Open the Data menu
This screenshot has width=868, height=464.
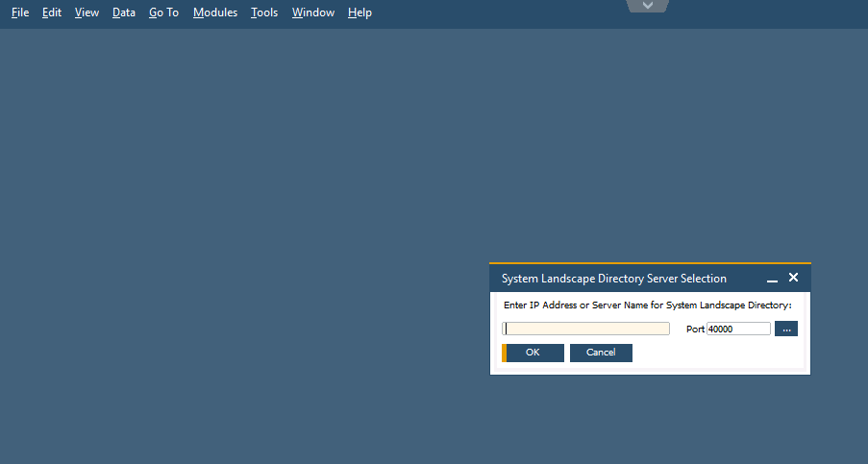coord(124,12)
